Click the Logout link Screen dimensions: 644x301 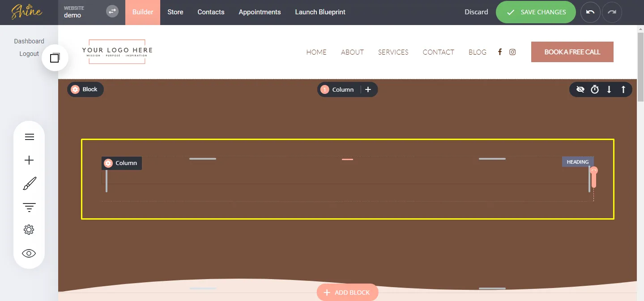coord(29,54)
